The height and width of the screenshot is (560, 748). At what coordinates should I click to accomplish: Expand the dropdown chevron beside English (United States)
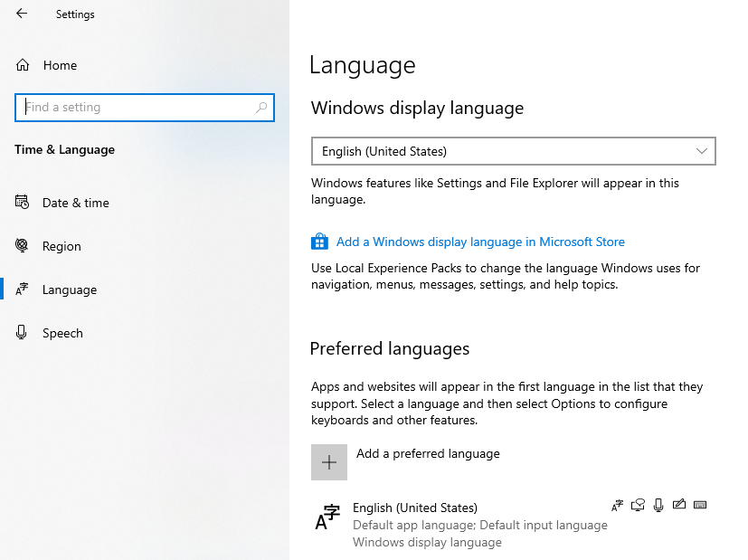[x=702, y=151]
